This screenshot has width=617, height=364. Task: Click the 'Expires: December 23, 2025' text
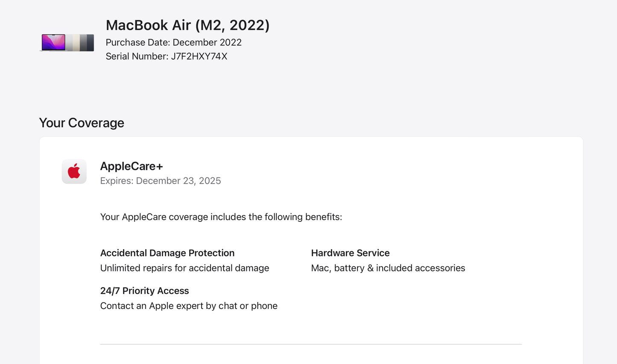161,181
